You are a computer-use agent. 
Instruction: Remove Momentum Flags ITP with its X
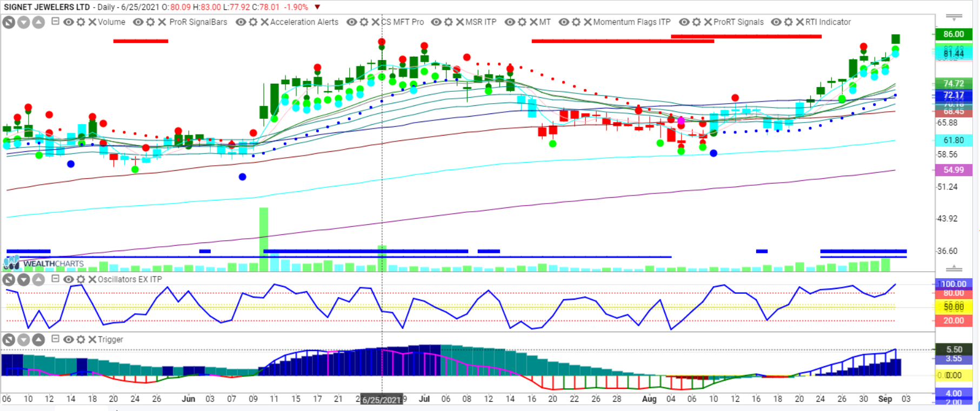click(588, 22)
